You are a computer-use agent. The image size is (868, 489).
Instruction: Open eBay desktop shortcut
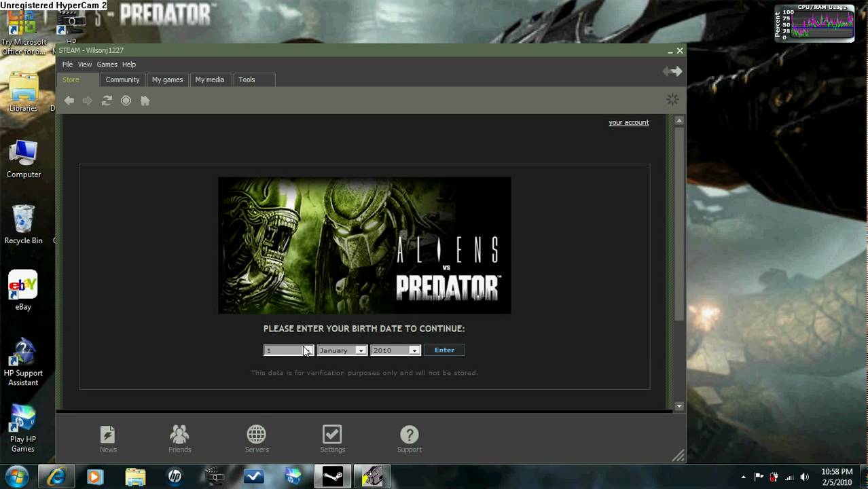click(23, 291)
